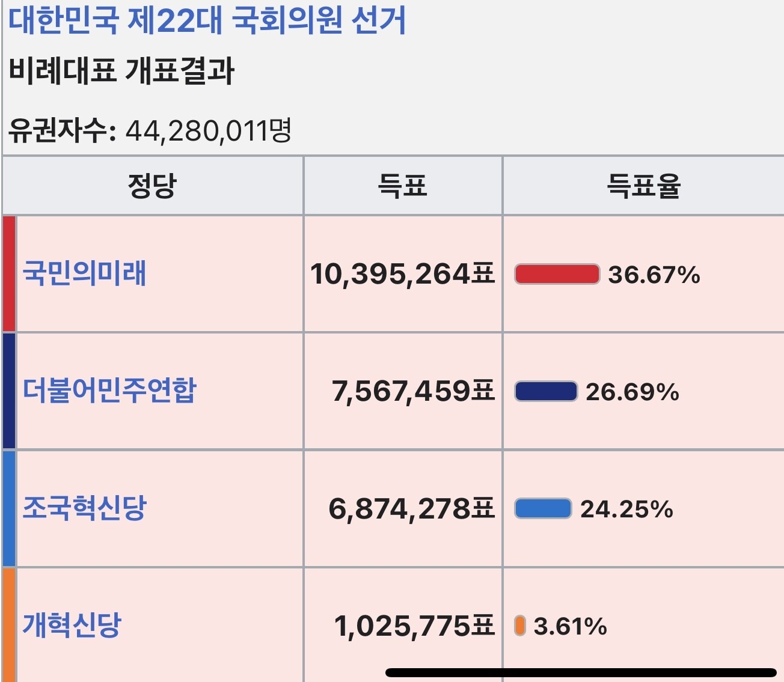Open the 개혁신당 party link
The width and height of the screenshot is (784, 682).
click(x=72, y=625)
